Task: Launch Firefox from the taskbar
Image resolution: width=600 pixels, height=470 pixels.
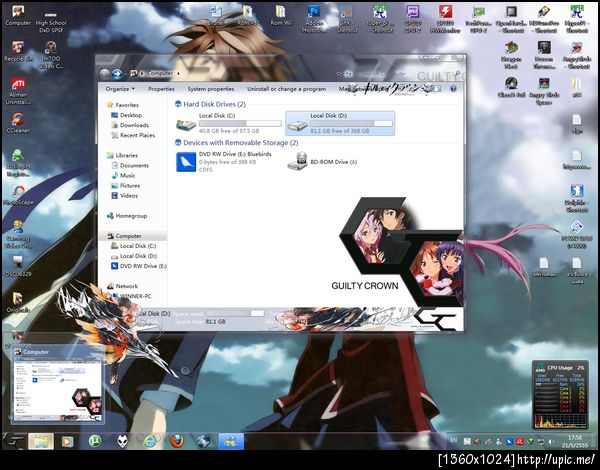Action: click(177, 441)
